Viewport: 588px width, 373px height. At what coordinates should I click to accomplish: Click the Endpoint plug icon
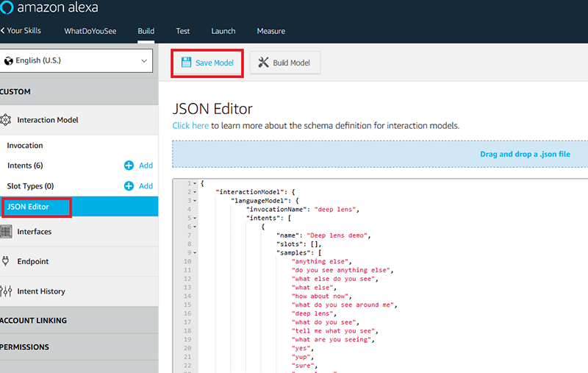tap(6, 261)
